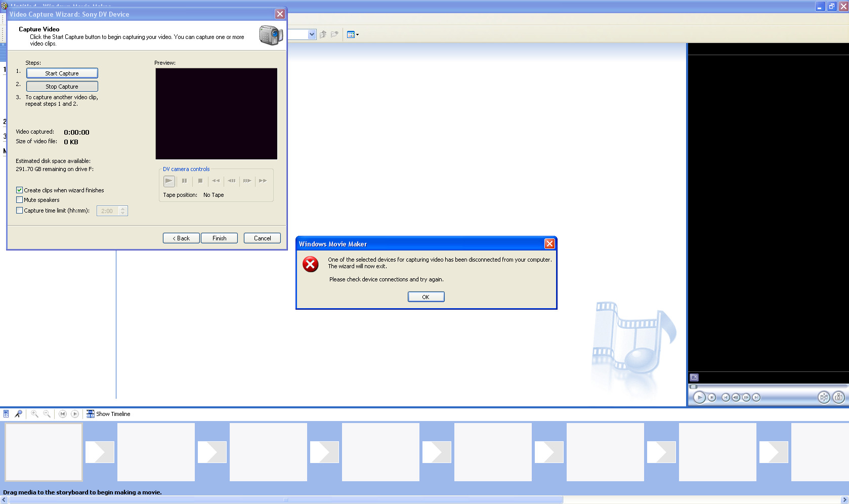
Task: Click the Stop Capture button
Action: [x=62, y=87]
